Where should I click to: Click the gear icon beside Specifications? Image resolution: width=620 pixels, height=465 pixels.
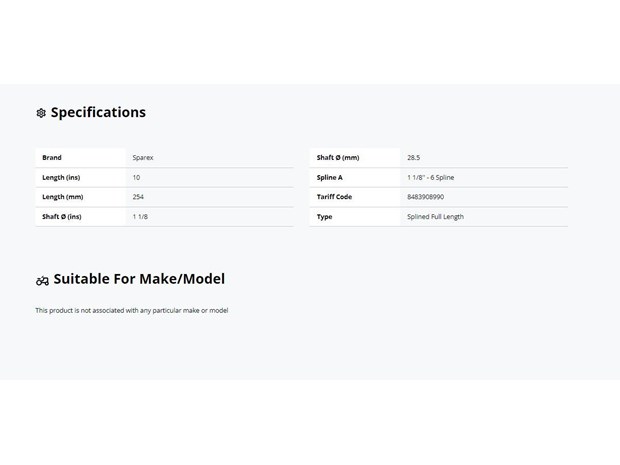[41, 113]
